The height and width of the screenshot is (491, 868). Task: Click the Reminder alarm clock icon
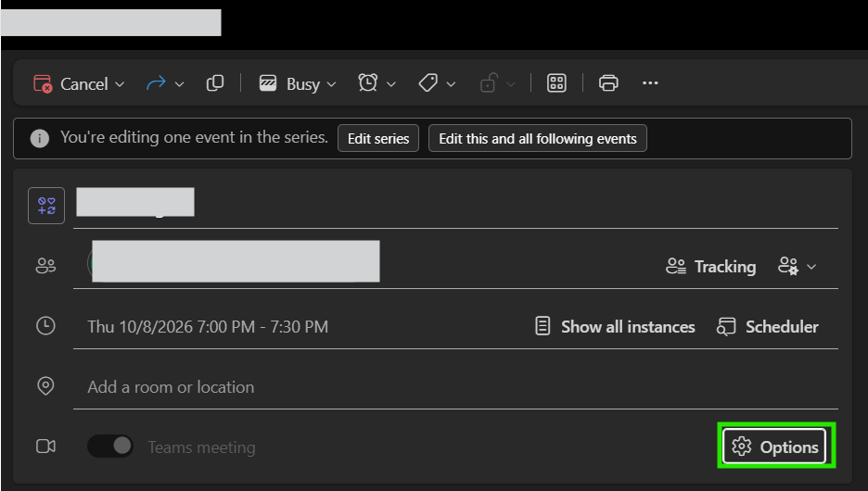pos(367,83)
